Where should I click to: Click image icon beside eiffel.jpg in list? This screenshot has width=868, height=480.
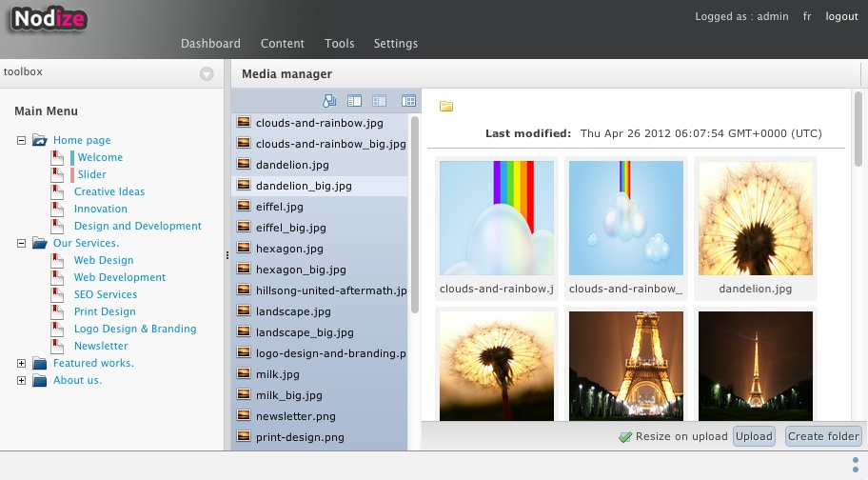[244, 207]
